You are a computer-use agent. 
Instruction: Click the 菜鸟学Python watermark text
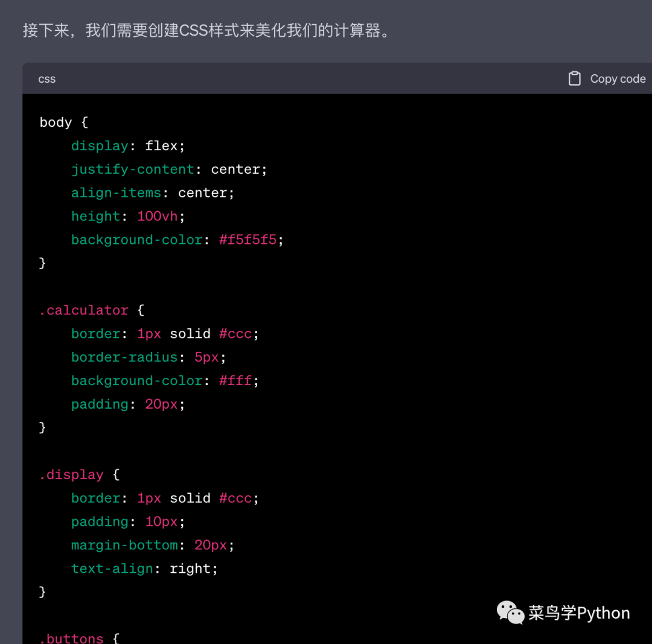pos(579,613)
